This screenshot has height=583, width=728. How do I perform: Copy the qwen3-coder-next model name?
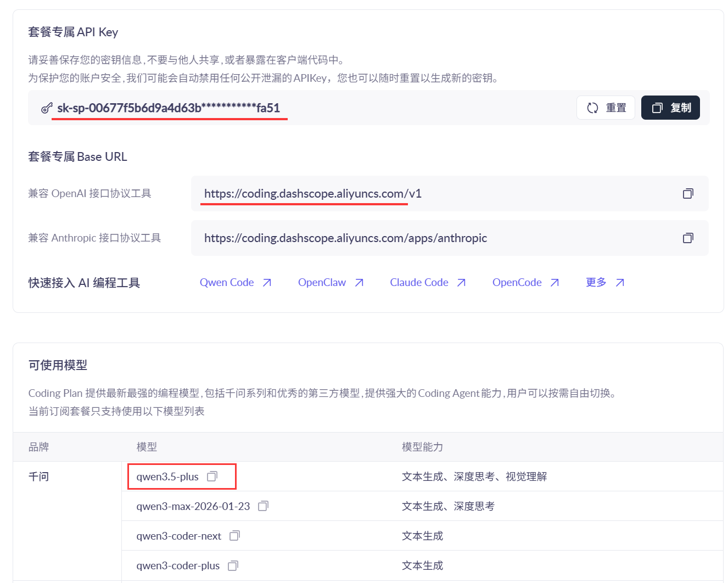(x=234, y=536)
